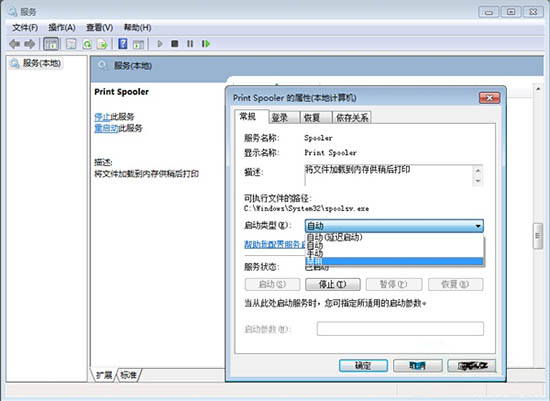Click the Export list toolbar icon
Viewport: 550px width, 401px height.
pyautogui.click(x=102, y=44)
